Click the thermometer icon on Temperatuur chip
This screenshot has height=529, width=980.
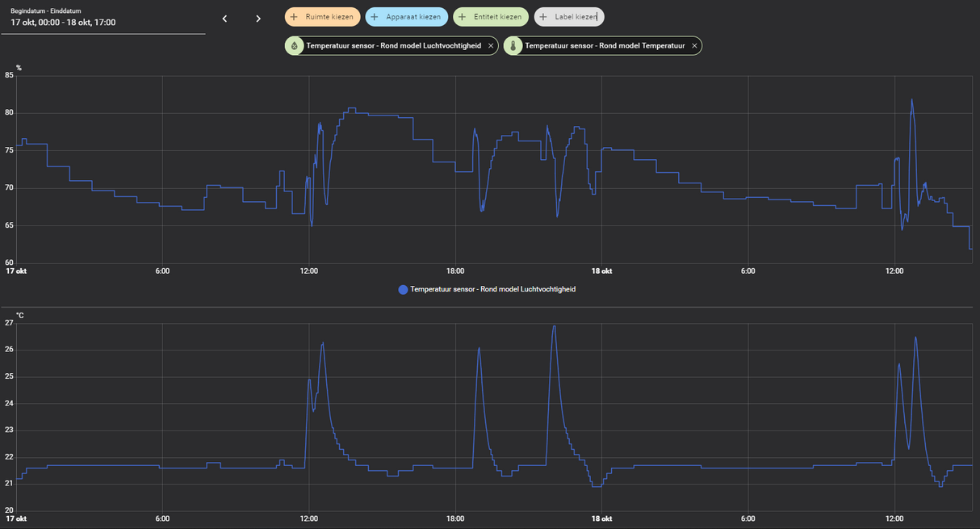513,46
